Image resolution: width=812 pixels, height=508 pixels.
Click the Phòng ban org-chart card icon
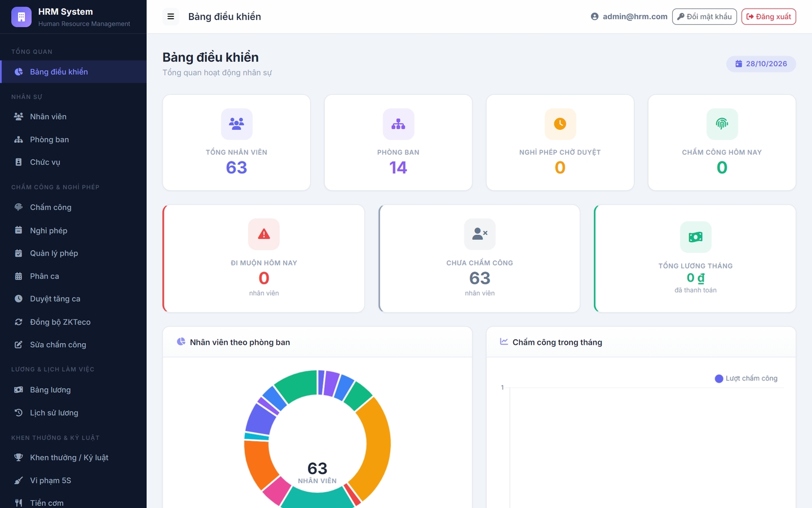coord(399,124)
